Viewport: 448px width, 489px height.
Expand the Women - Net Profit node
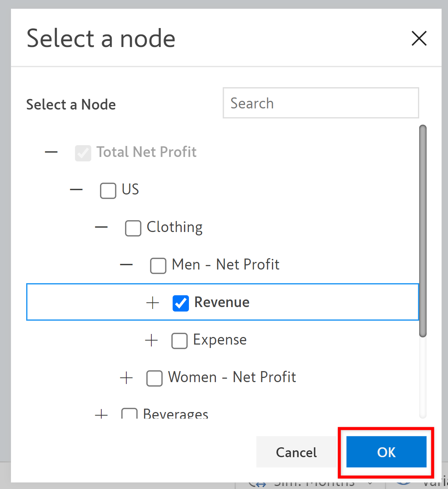(x=126, y=378)
